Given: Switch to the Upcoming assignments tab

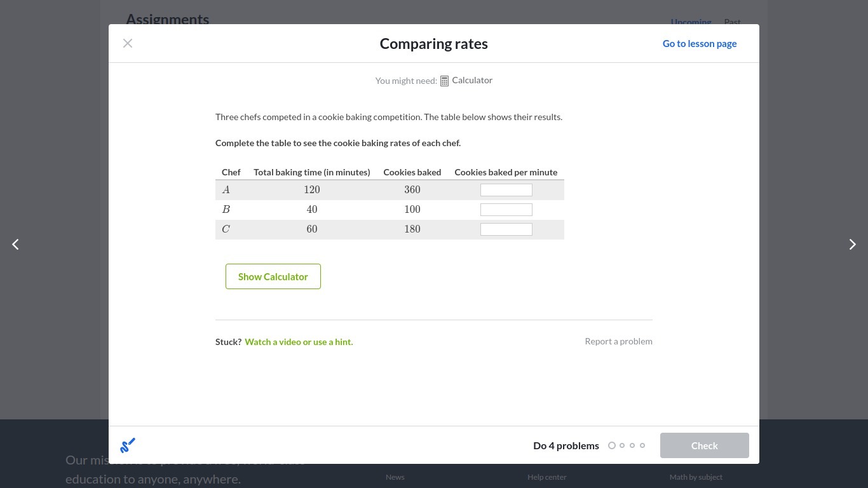Looking at the screenshot, I should [691, 21].
